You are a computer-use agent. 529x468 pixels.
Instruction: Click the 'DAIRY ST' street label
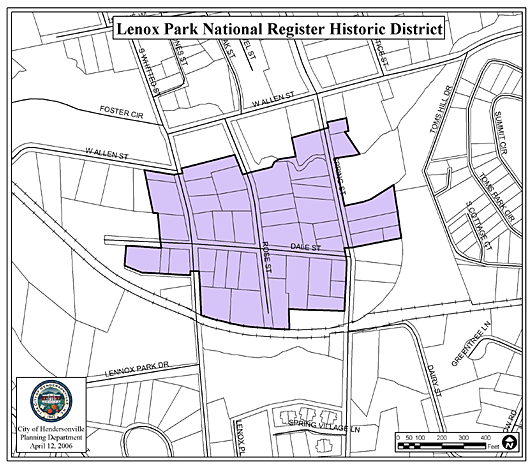click(x=434, y=380)
